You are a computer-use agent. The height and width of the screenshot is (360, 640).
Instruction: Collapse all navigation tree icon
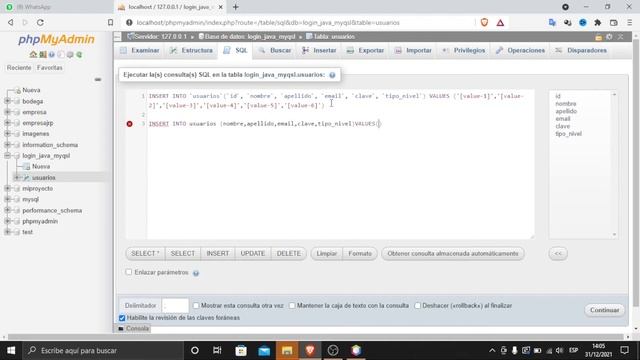[x=98, y=80]
